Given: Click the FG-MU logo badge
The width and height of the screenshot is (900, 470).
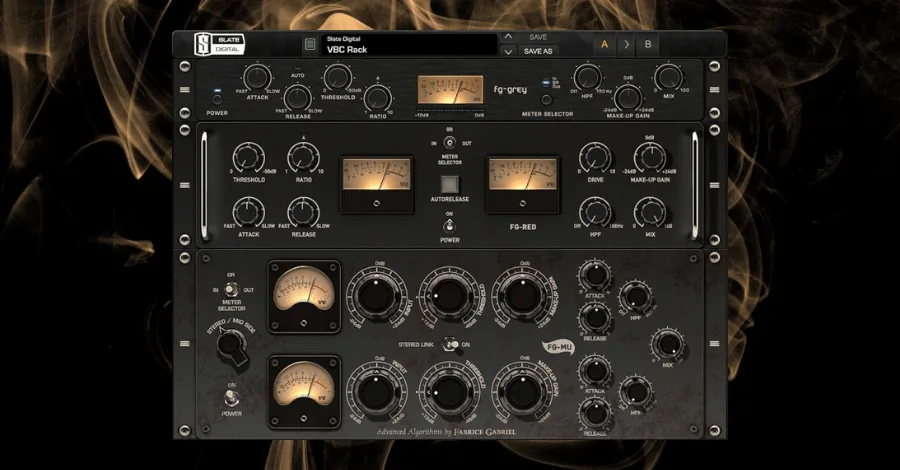Looking at the screenshot, I should tap(558, 347).
